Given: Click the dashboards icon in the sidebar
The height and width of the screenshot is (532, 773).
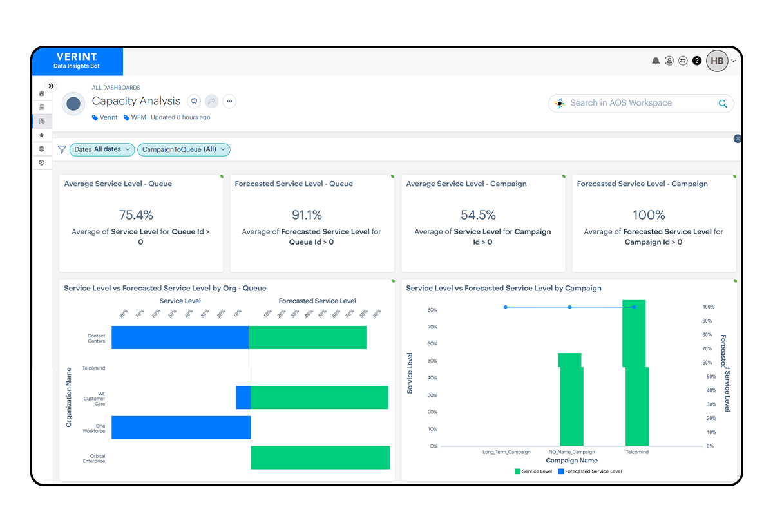Looking at the screenshot, I should click(x=41, y=120).
